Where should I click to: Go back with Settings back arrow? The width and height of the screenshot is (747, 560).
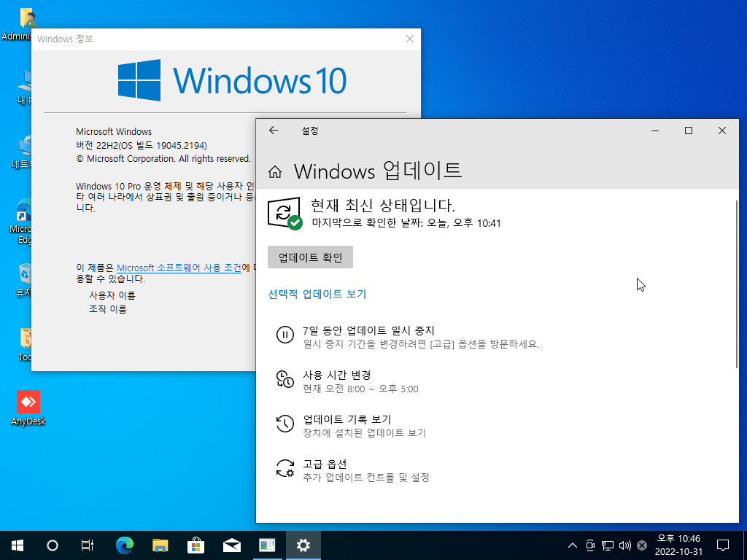tap(274, 131)
